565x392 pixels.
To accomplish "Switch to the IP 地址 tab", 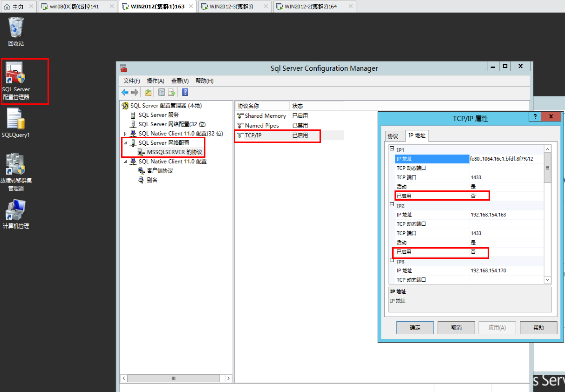I will pos(417,135).
